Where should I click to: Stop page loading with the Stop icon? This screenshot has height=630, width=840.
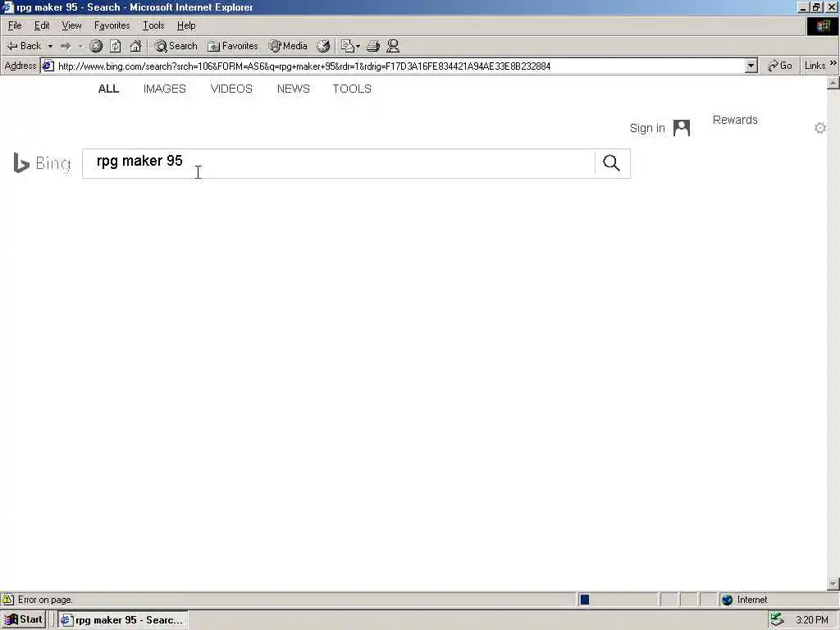click(x=96, y=46)
